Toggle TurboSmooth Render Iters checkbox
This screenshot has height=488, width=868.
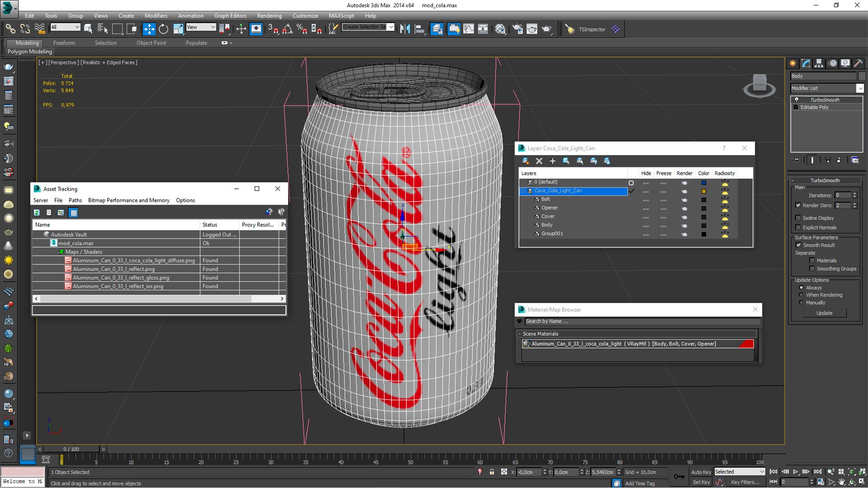click(x=798, y=205)
